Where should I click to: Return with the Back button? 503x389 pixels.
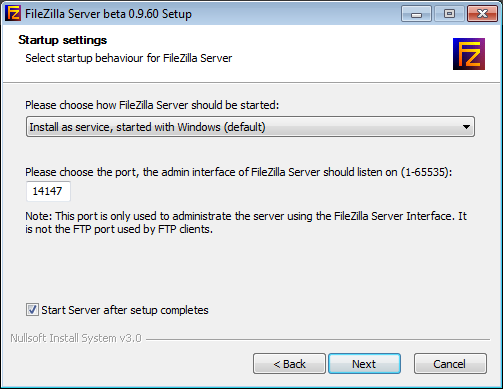click(289, 364)
